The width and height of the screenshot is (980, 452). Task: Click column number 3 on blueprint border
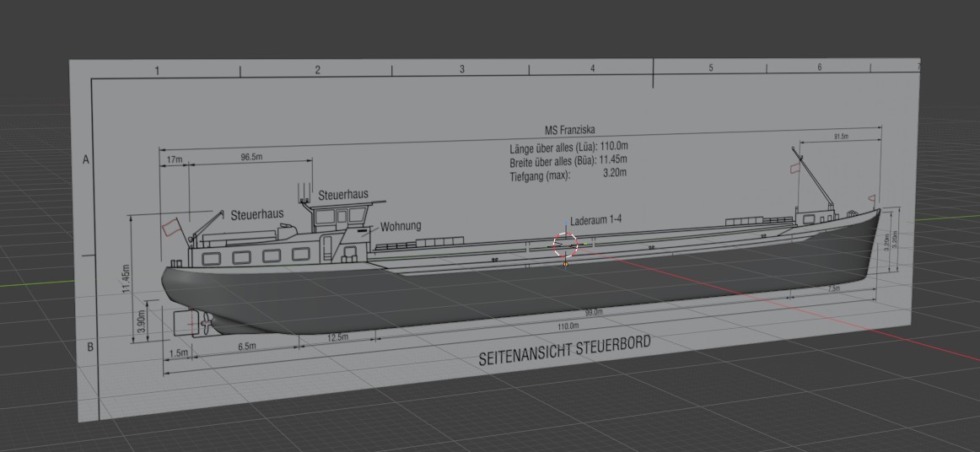click(462, 69)
